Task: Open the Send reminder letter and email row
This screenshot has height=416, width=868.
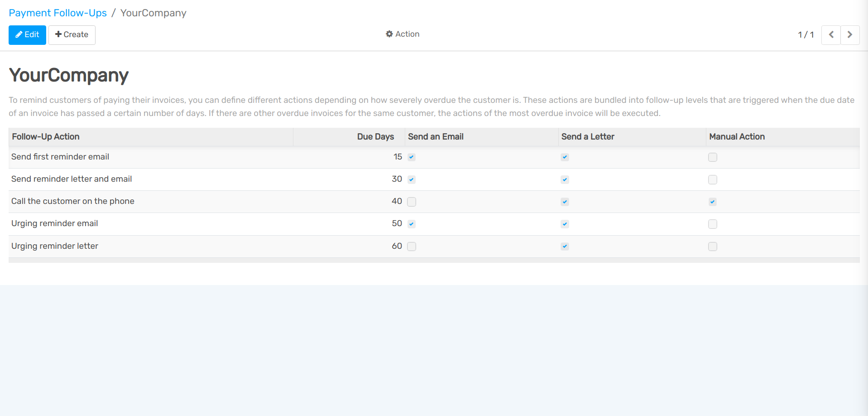Action: [x=72, y=179]
